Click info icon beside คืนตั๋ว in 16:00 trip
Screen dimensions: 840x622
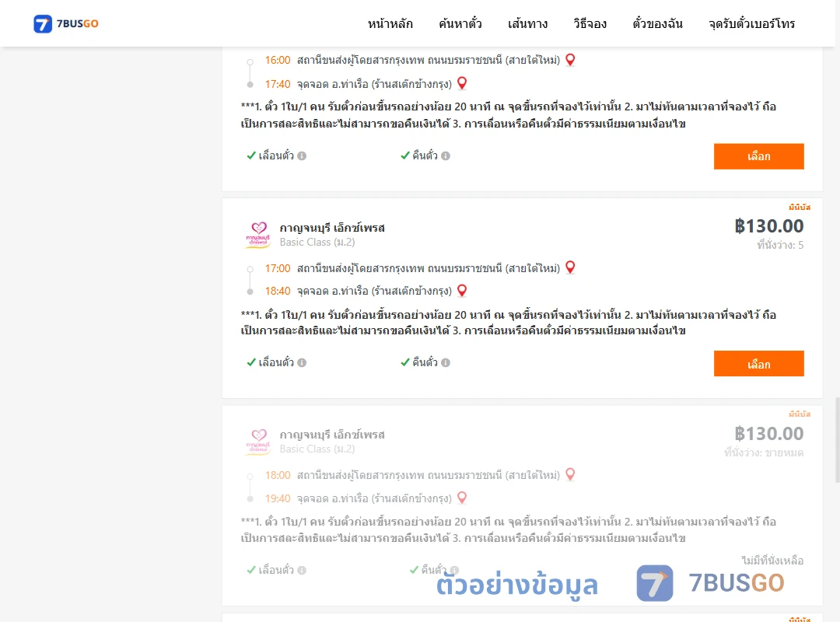[x=446, y=156]
